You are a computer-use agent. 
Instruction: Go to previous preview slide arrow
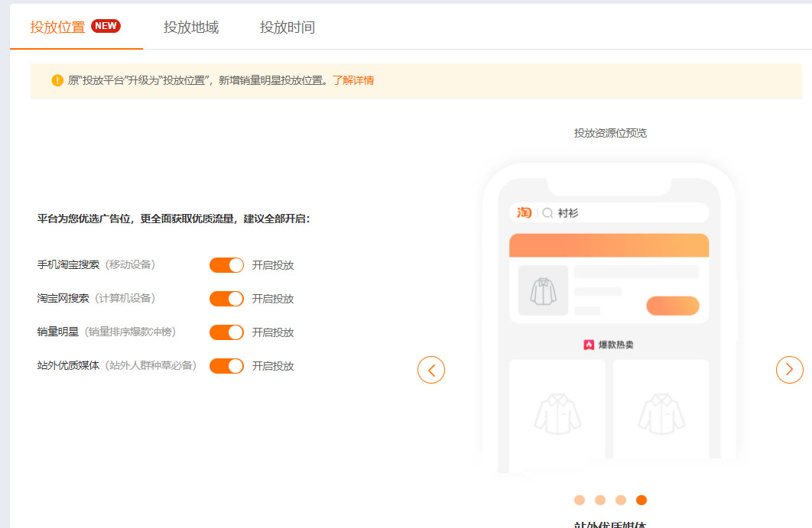coord(431,371)
